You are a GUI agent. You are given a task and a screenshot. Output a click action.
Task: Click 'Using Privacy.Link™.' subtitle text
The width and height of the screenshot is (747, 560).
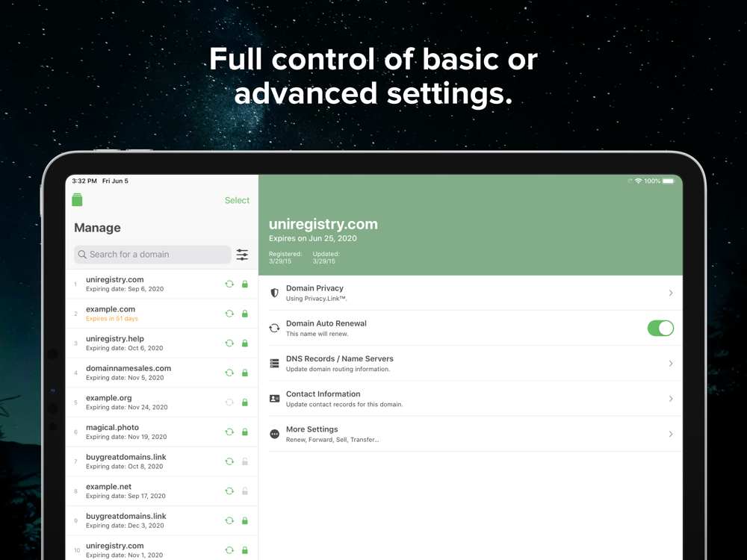pos(316,299)
